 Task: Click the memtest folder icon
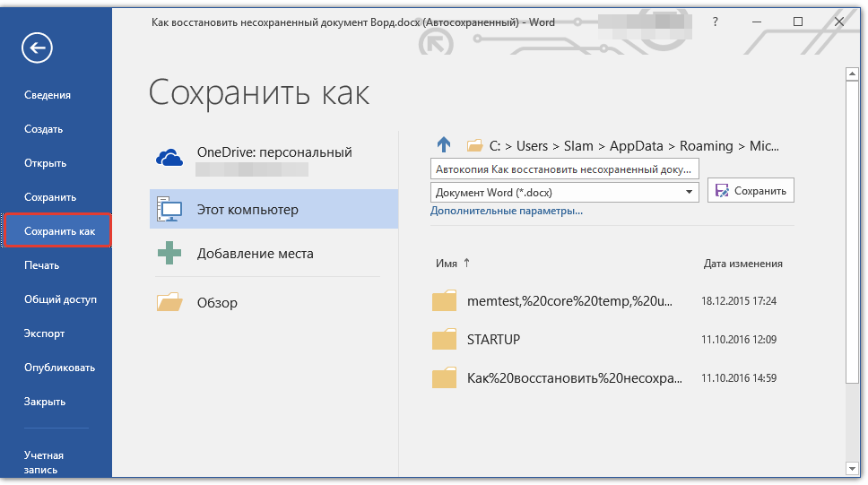(x=444, y=300)
